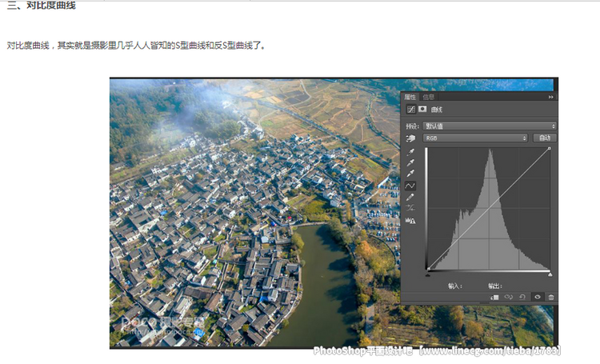Toggle adjustment visibility eye icon
The height and width of the screenshot is (364, 600).
click(x=538, y=297)
